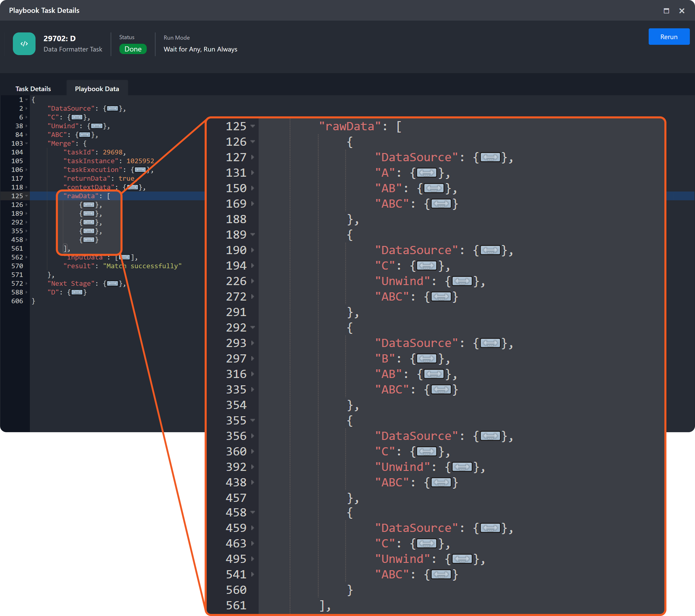Expand the collapsed ABC object on line 84

(85, 135)
